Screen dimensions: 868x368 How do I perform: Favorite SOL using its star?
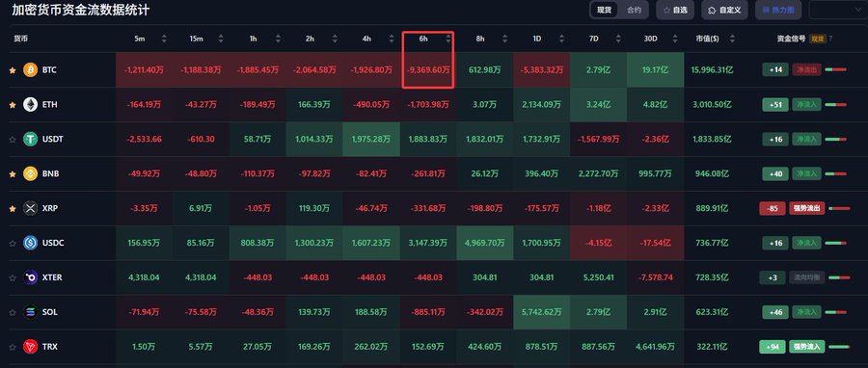(13, 312)
